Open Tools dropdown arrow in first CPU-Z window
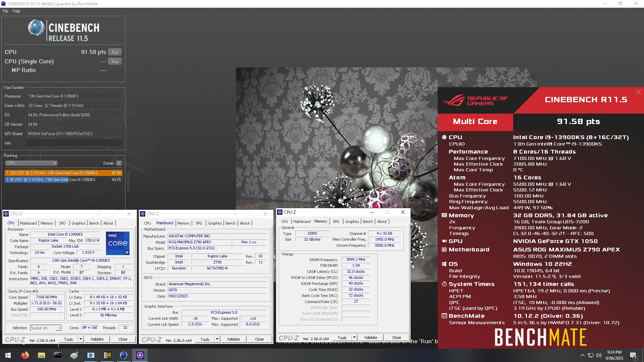This screenshot has width=644, height=362. tap(80, 339)
